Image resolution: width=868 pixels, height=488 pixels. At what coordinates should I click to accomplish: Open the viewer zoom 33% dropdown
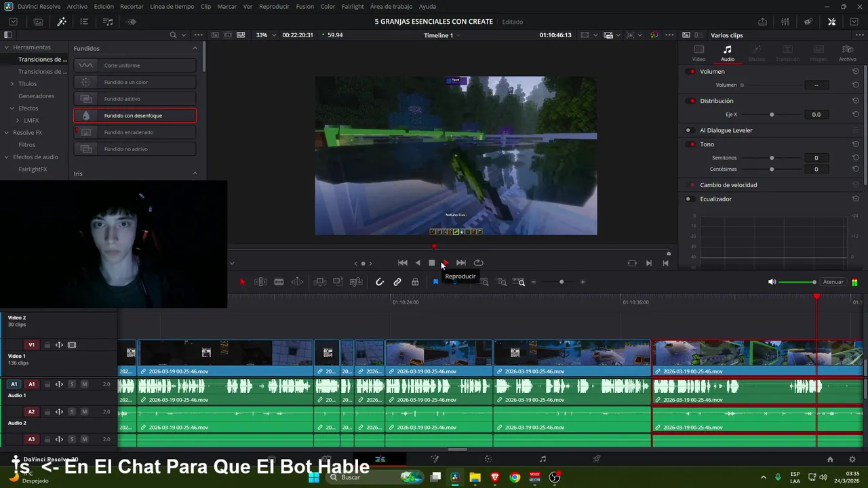click(264, 35)
